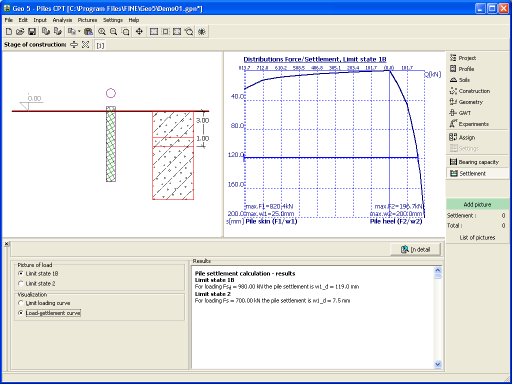Image resolution: width=512 pixels, height=384 pixels.
Task: Add a construction stage icon
Action: coord(74,45)
